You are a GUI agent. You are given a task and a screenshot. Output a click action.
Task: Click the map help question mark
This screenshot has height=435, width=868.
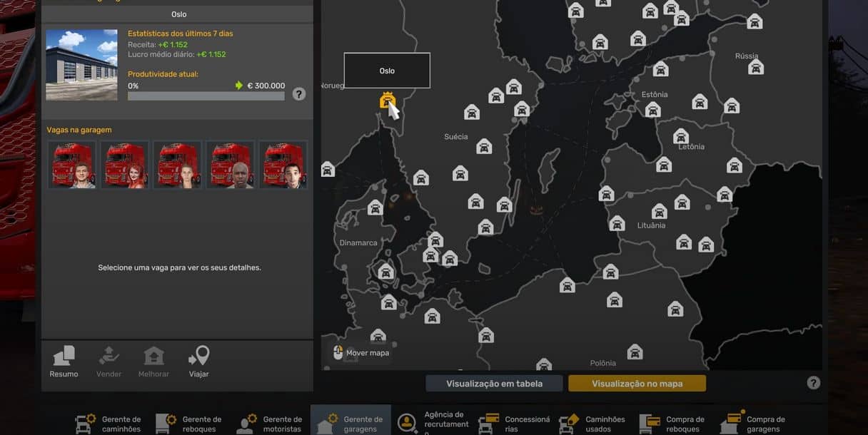813,383
